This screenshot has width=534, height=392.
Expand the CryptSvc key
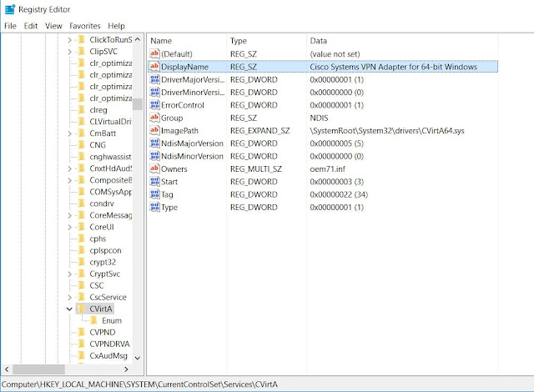69,274
